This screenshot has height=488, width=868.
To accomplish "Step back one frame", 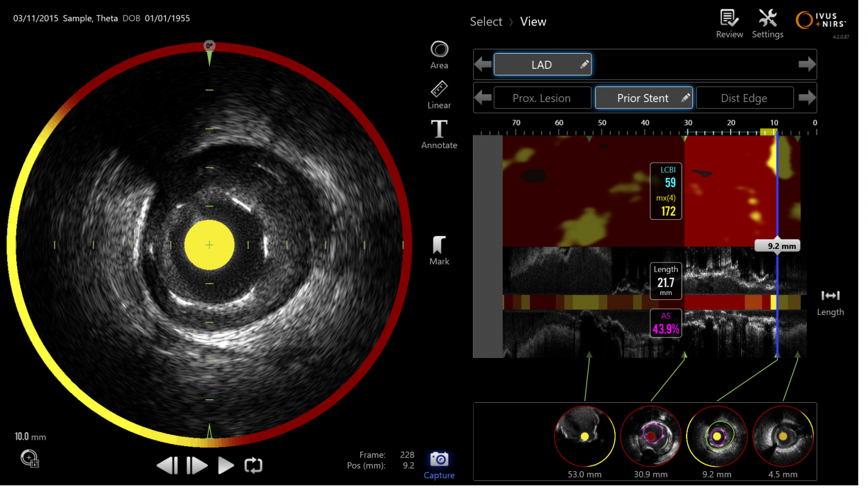I will point(167,465).
